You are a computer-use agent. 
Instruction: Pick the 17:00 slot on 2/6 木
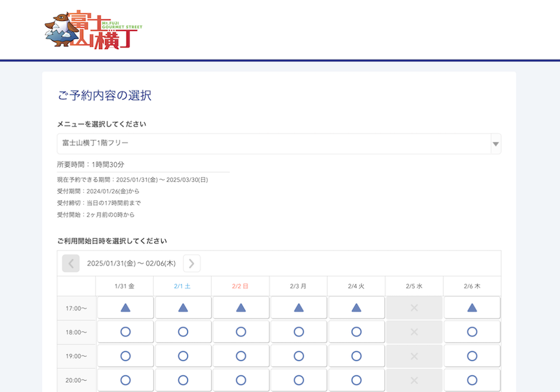click(472, 308)
